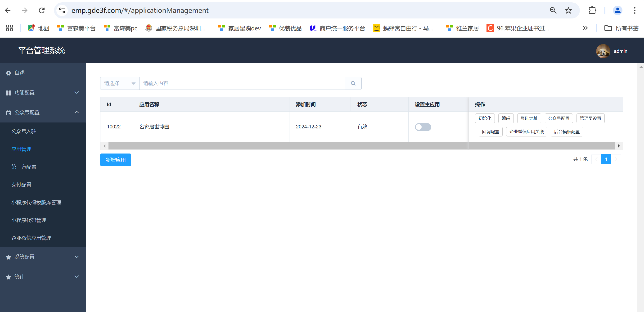Open the 96.苹果企业证书 bookmark
The height and width of the screenshot is (312, 644).
tap(518, 28)
